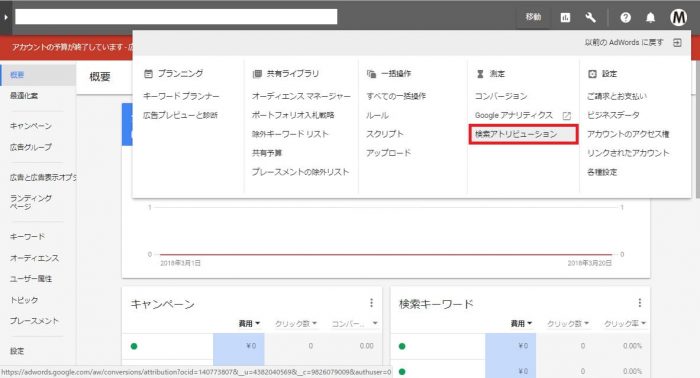
Task: Open 広告プレビューと診断
Action: tap(180, 115)
